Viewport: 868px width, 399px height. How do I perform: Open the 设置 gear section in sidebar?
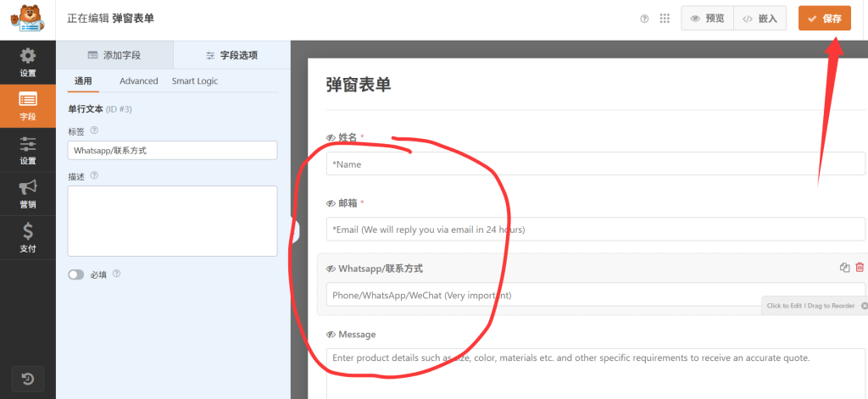coord(28,62)
